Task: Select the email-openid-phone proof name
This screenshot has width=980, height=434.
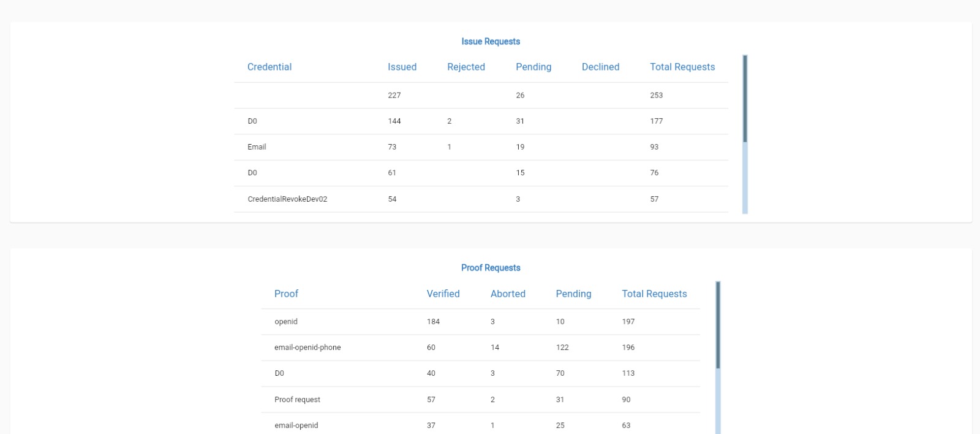Action: (307, 347)
